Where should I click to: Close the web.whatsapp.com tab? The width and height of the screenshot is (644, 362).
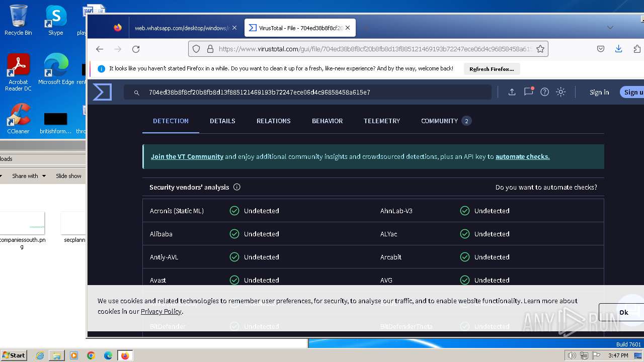click(x=234, y=28)
